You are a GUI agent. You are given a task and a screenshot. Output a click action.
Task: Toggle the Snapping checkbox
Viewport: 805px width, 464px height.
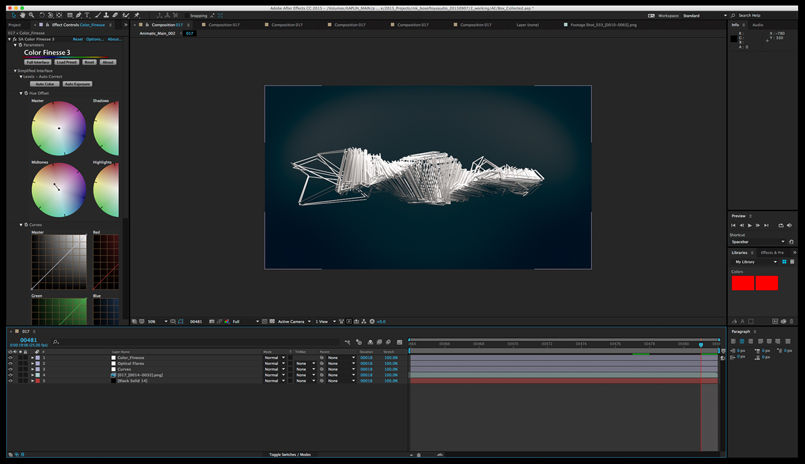187,15
